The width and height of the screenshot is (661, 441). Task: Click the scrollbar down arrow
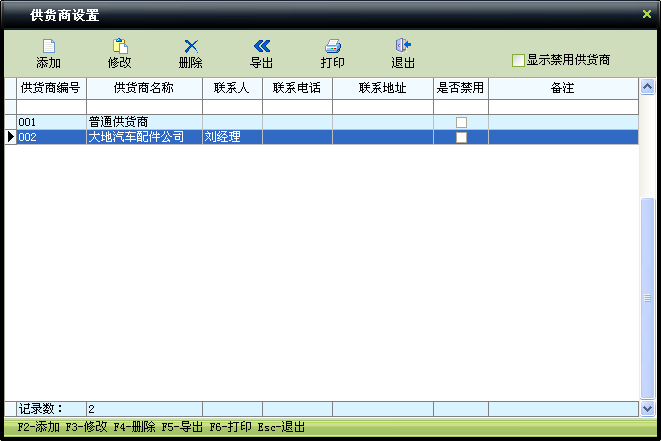pyautogui.click(x=647, y=409)
